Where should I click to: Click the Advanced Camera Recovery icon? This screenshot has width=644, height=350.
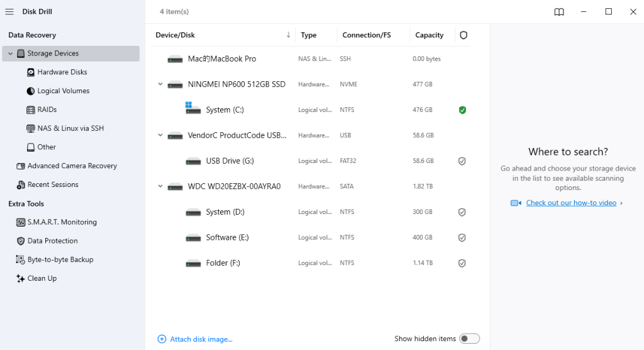click(21, 166)
